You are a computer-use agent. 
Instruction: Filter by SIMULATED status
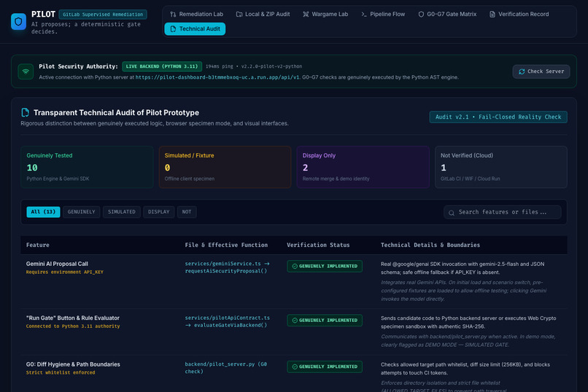(x=122, y=212)
